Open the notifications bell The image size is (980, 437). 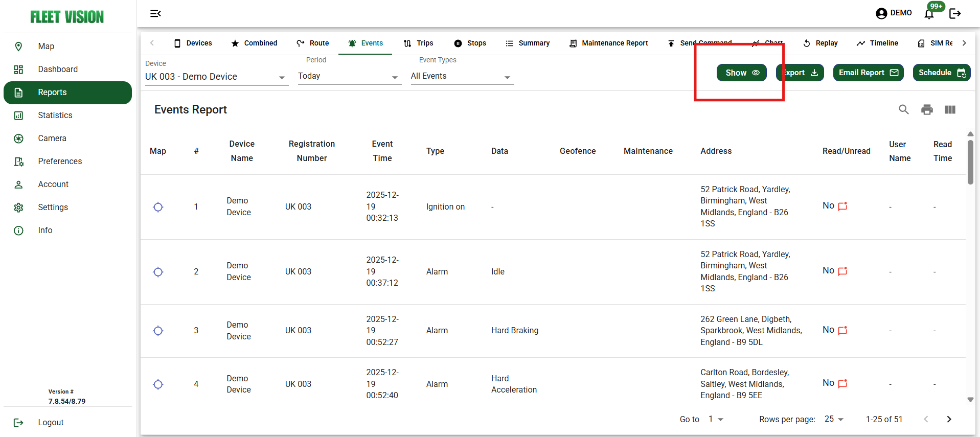click(929, 14)
